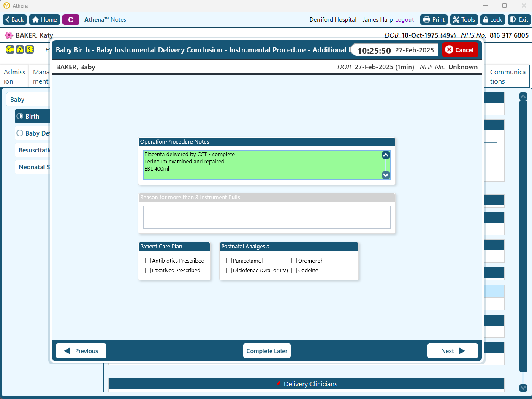
Task: Click the purple C button
Action: 71,19
